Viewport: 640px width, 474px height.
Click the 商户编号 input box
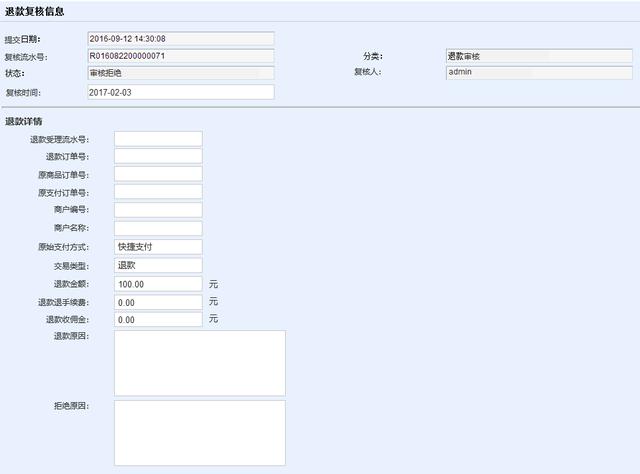pyautogui.click(x=158, y=210)
